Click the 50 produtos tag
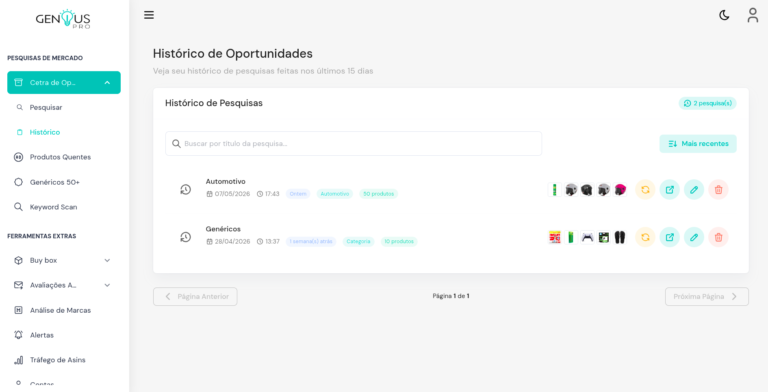The height and width of the screenshot is (392, 768). tap(379, 194)
